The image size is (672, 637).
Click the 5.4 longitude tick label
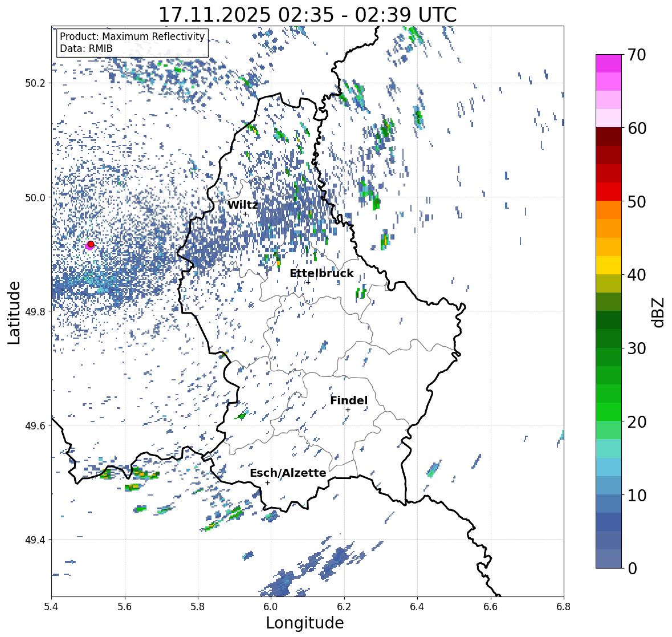[51, 606]
